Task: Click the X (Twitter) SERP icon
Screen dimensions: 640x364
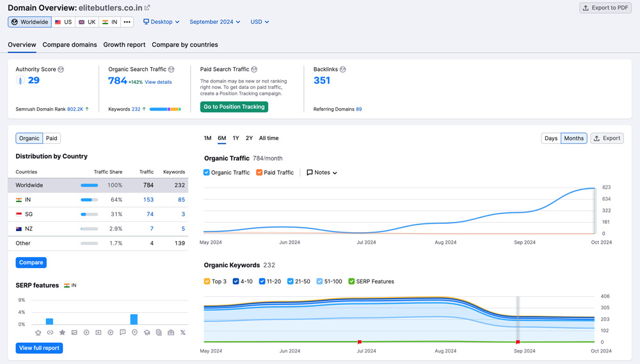Action: 183,333
